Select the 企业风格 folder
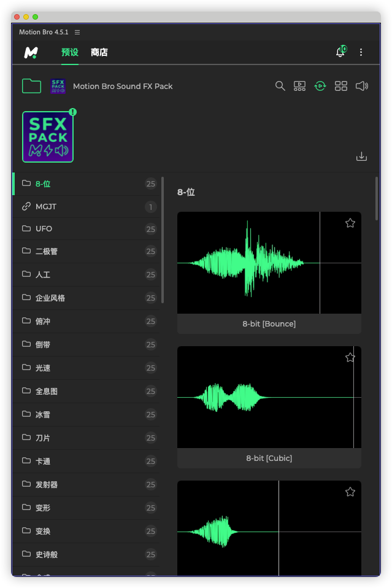The height and width of the screenshot is (588, 392). tap(86, 298)
